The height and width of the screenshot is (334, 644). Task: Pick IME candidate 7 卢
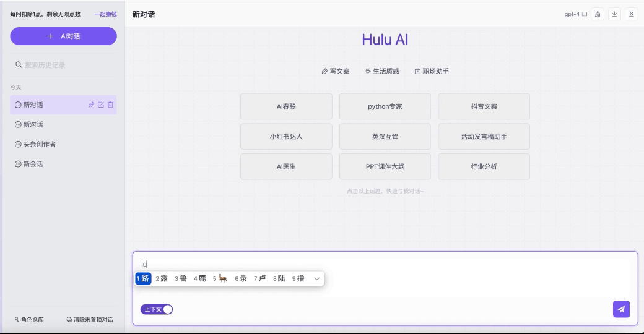click(260, 278)
